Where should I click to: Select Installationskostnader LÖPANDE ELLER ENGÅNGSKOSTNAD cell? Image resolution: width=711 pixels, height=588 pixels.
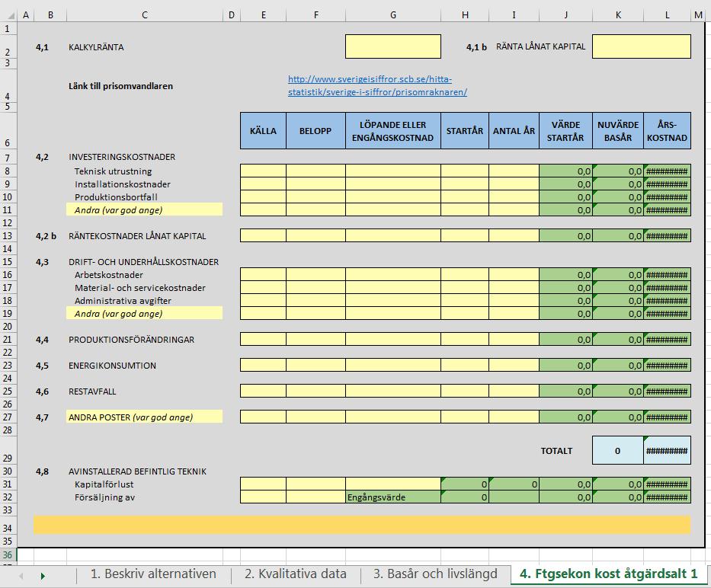coord(392,184)
